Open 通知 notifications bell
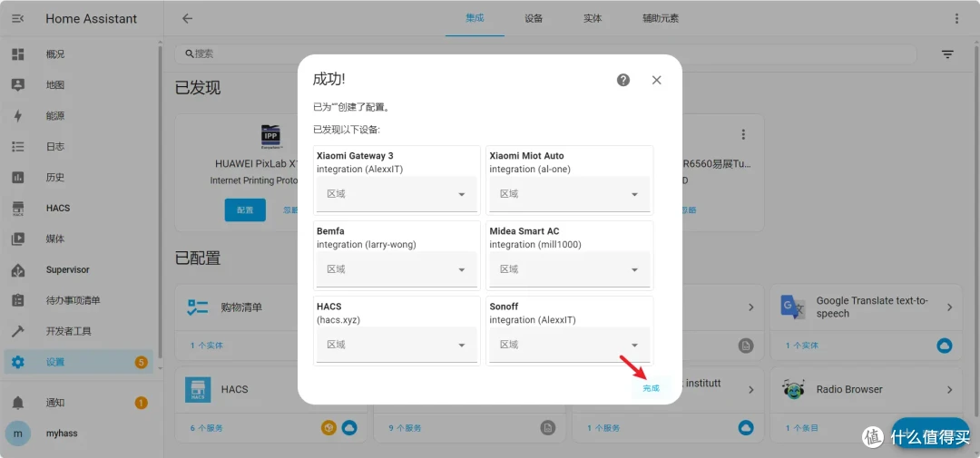 coord(79,403)
